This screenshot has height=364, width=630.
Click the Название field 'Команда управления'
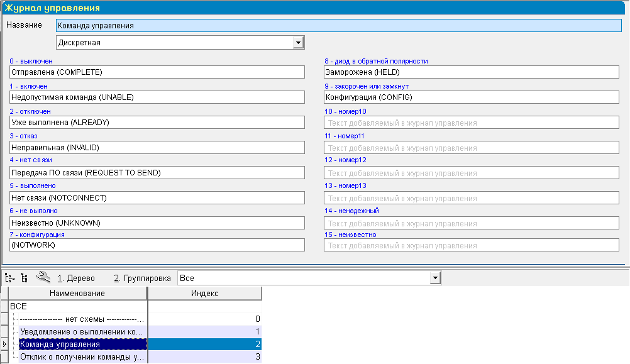coord(338,26)
